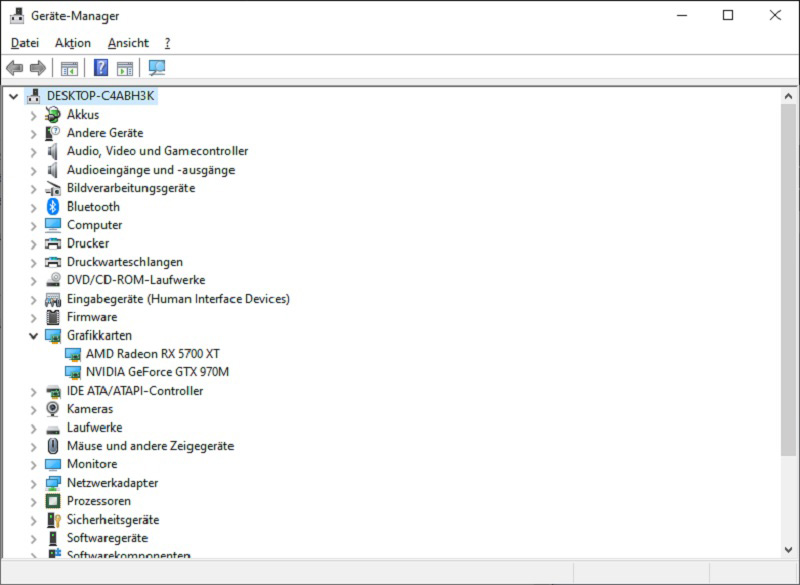This screenshot has width=800, height=585.
Task: Open the Ansicht menu
Action: point(128,43)
